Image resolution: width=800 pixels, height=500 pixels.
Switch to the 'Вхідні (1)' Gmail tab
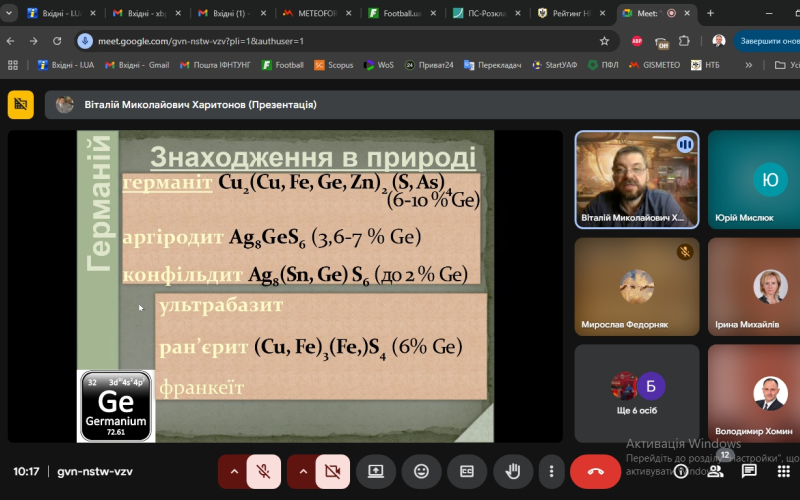[232, 13]
